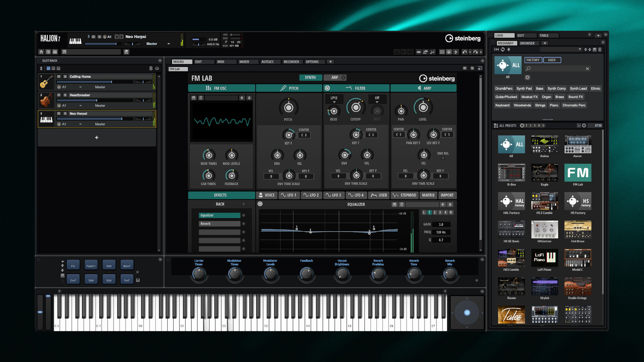Click the redo arrow icon

click(475, 52)
